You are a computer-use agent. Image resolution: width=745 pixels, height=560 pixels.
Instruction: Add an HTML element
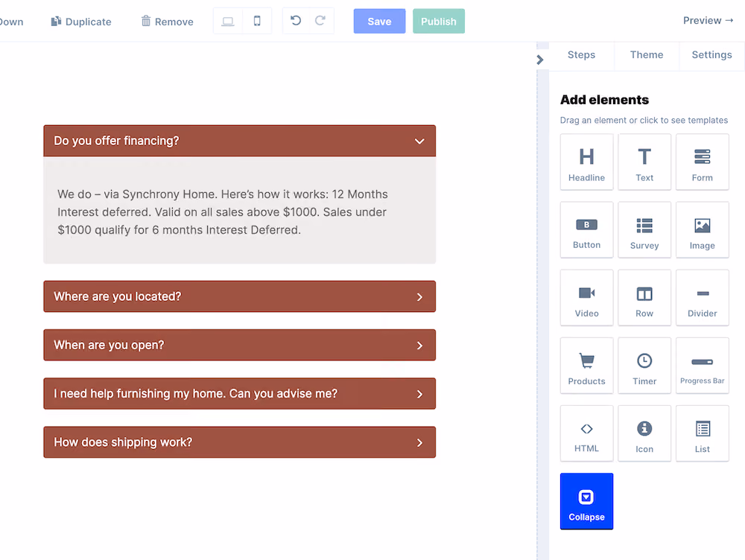pos(586,433)
